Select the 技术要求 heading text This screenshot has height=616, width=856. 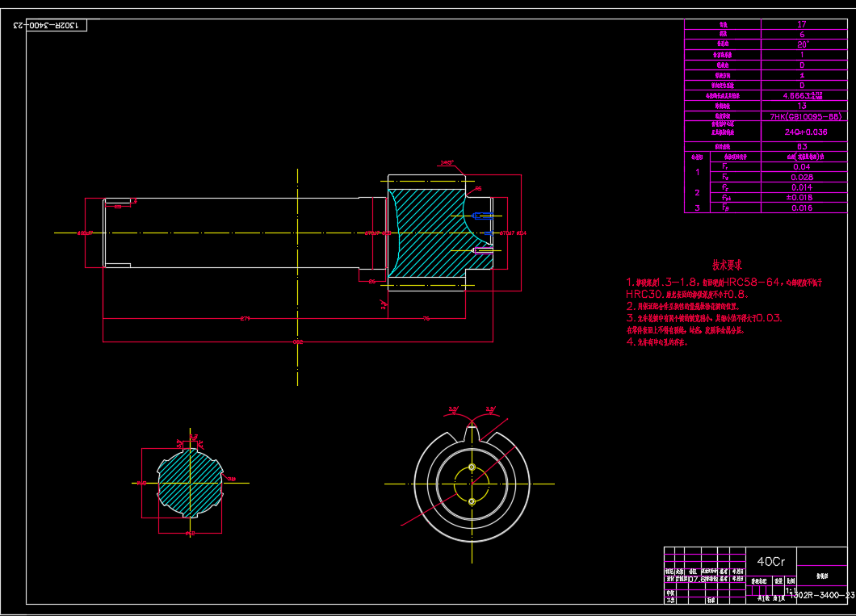tap(726, 265)
